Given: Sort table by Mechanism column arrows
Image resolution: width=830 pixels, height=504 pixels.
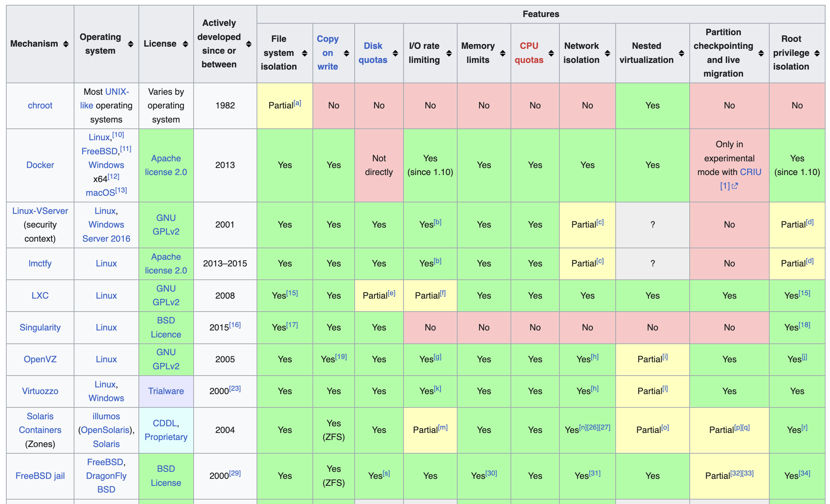Looking at the screenshot, I should [66, 44].
